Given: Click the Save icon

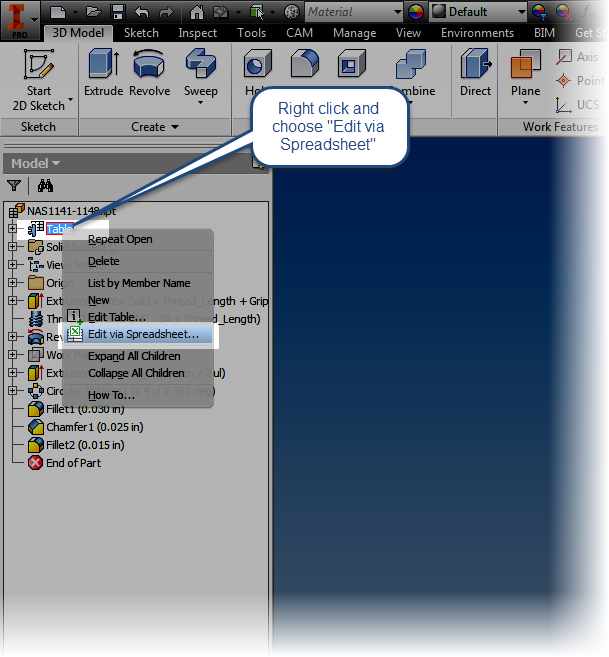Looking at the screenshot, I should pyautogui.click(x=118, y=12).
